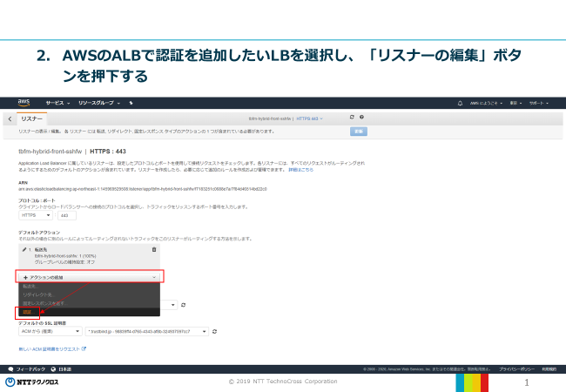Viewport: 566px width, 392px height.
Task: Choose 転送先 from the action menu
Action: pos(89,287)
